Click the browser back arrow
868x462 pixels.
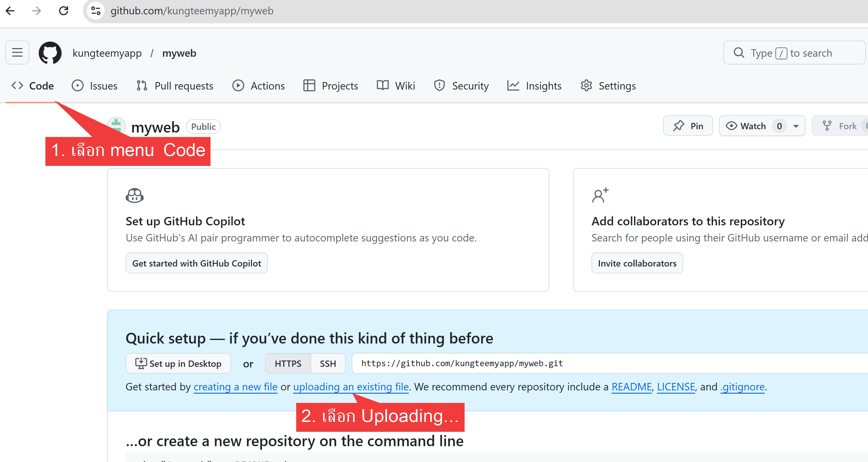10,11
